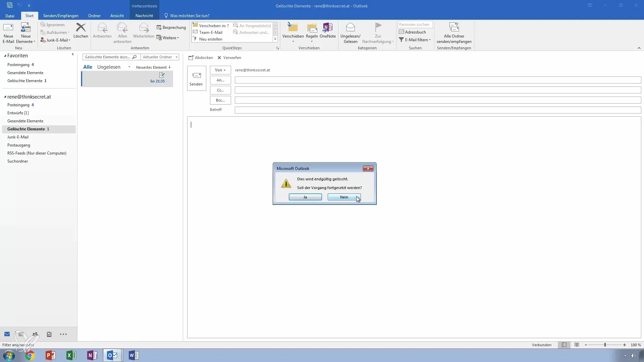This screenshot has height=362, width=644.
Task: Click the Bcc... button
Action: point(220,100)
